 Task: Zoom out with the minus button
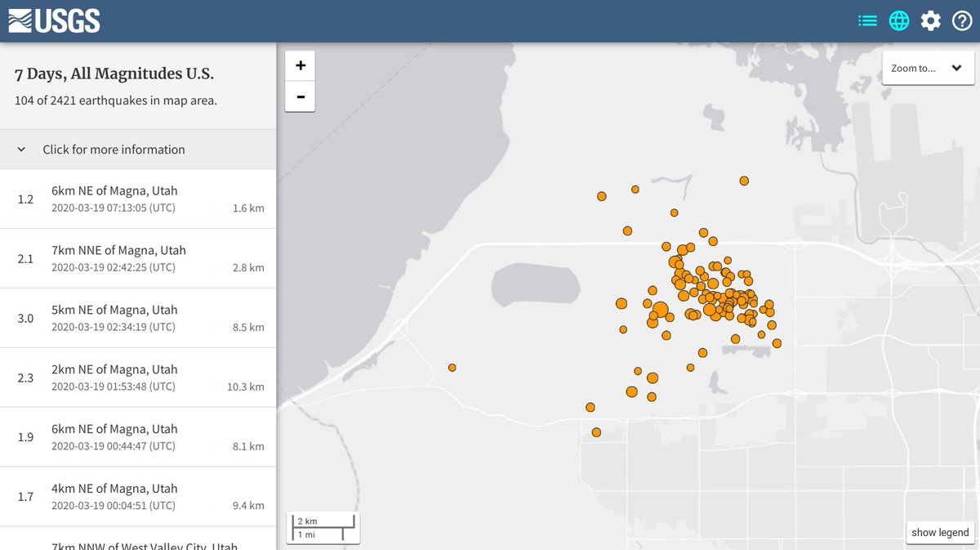click(300, 96)
